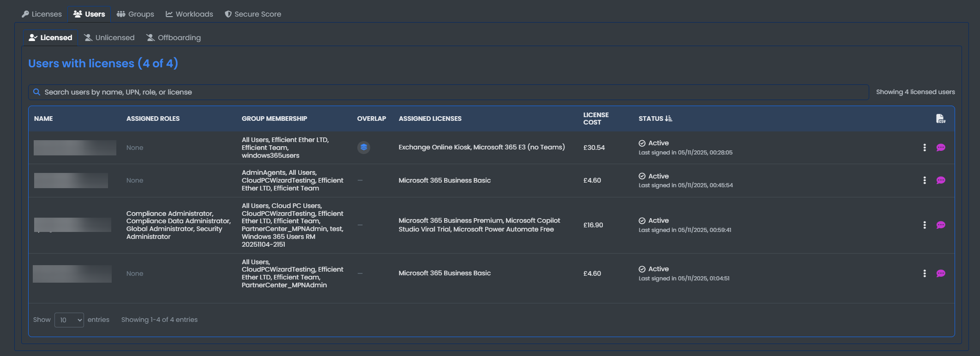Select the £16.90 license cost cell
The width and height of the screenshot is (980, 356).
[593, 225]
